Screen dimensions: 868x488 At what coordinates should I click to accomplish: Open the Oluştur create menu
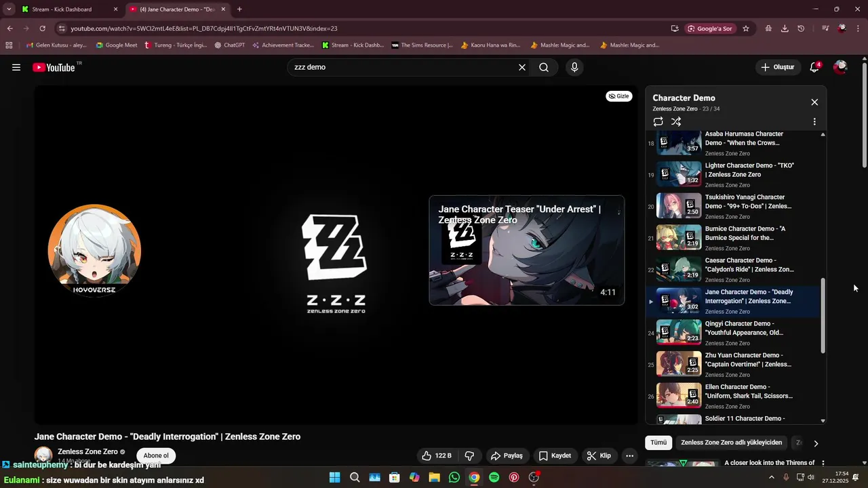[x=777, y=67]
